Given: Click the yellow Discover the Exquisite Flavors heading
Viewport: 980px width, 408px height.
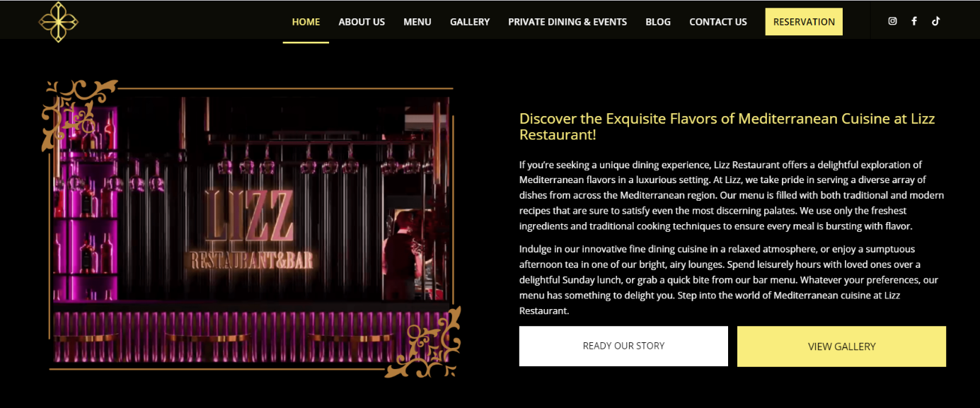Looking at the screenshot, I should (x=727, y=127).
